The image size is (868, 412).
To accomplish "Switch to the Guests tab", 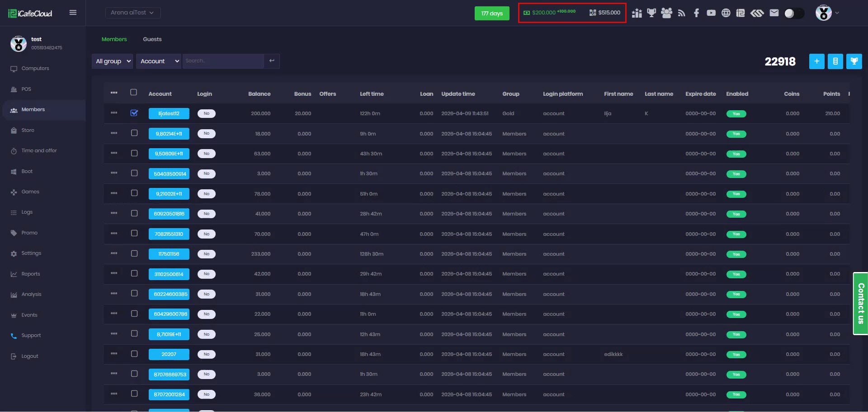I will [152, 39].
